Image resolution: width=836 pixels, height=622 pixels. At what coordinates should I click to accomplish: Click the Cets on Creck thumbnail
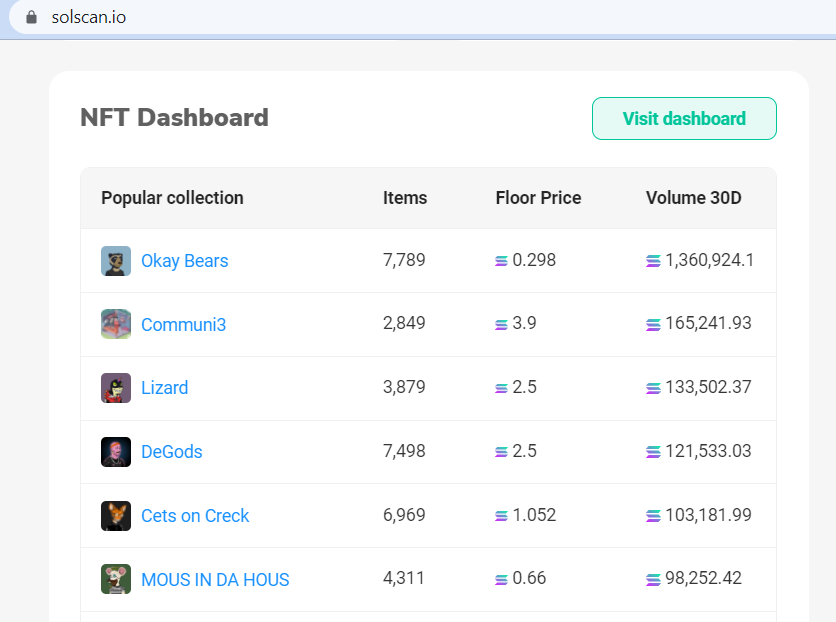[116, 515]
